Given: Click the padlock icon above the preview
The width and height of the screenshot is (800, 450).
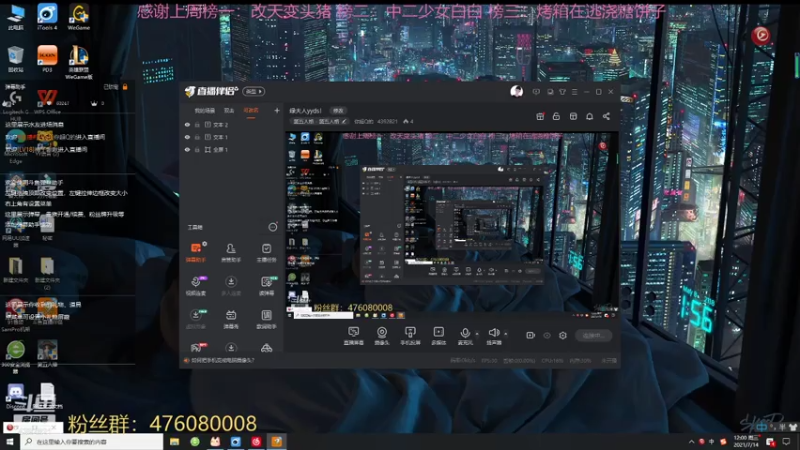Looking at the screenshot, I should [556, 116].
